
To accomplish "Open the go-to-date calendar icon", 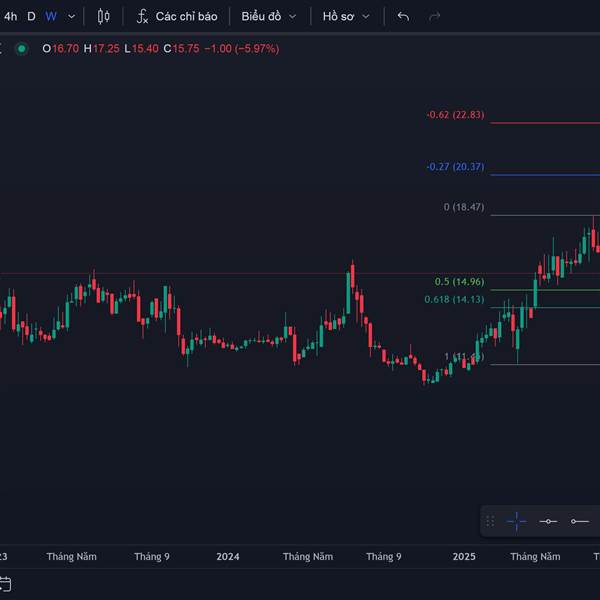I will pyautogui.click(x=5, y=584).
